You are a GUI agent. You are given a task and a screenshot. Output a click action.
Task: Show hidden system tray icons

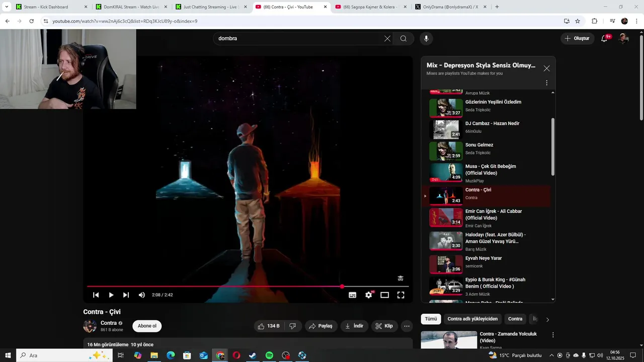click(x=551, y=355)
